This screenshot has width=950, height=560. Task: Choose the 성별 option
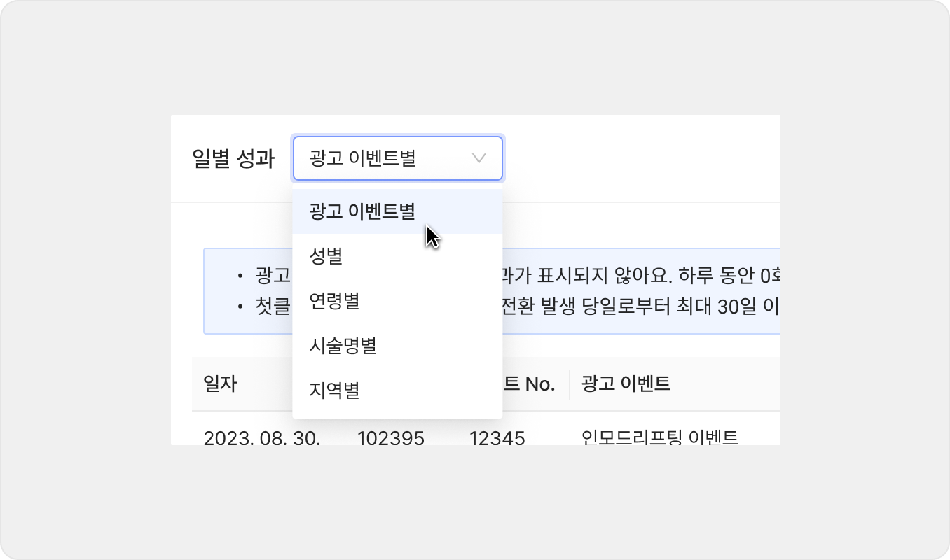click(326, 255)
